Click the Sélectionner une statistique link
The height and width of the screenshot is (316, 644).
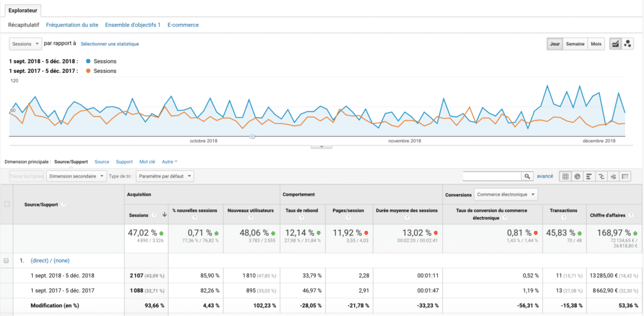click(x=110, y=44)
